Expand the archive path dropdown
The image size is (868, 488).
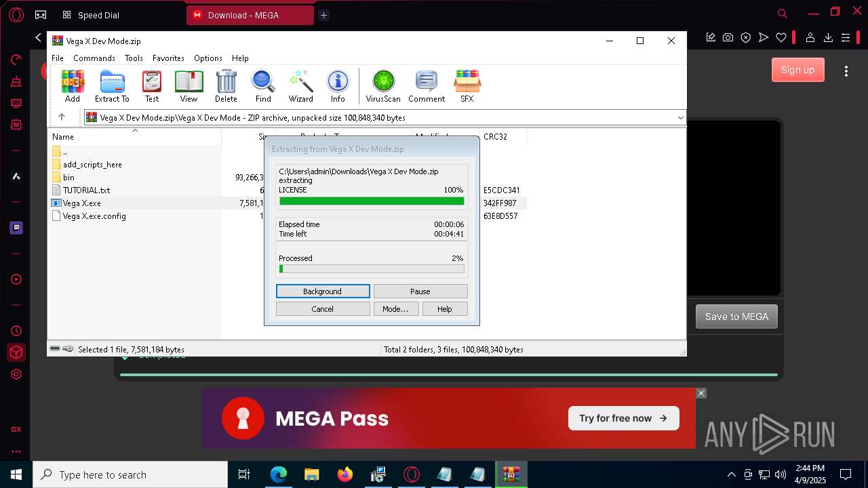point(680,118)
